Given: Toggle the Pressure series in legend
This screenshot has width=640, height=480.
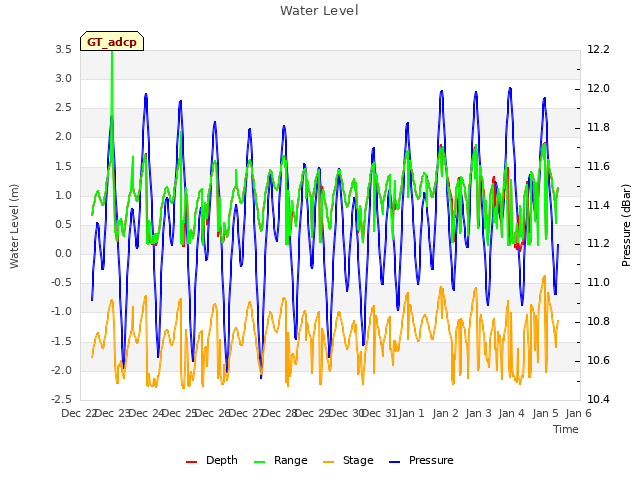Looking at the screenshot, I should [x=421, y=460].
